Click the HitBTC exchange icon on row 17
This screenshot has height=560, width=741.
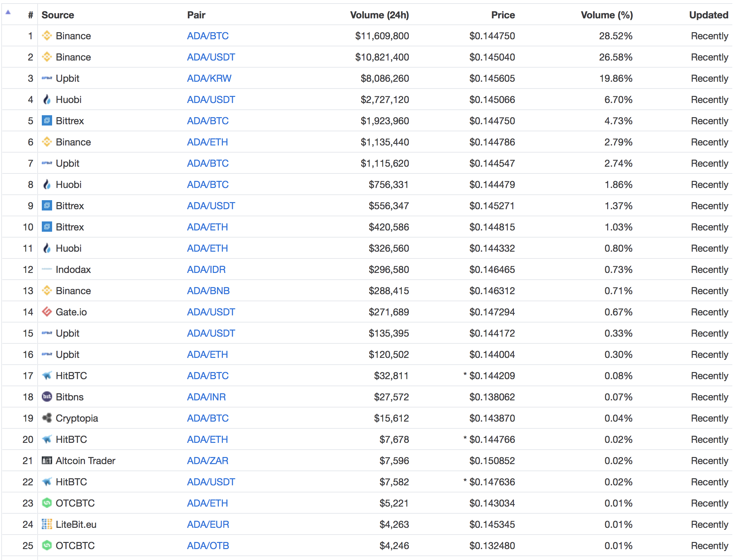pos(47,375)
